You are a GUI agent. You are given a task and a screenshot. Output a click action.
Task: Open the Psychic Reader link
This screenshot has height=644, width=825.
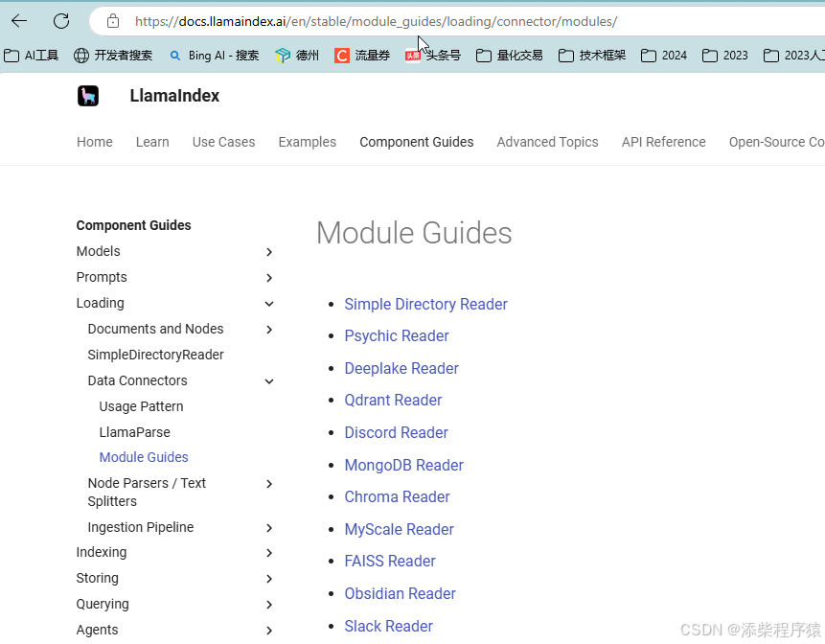(397, 335)
